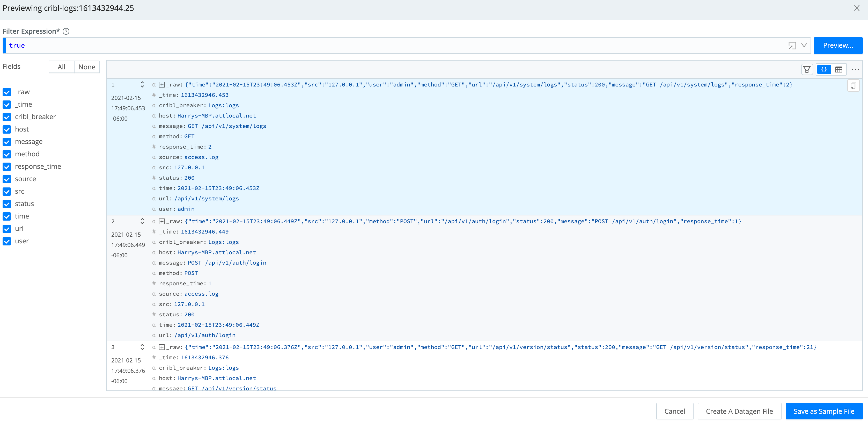Switch to table view icon
868x422 pixels.
point(839,69)
